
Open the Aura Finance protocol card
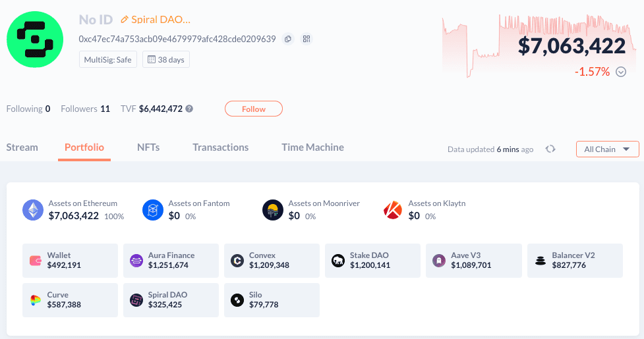171,261
